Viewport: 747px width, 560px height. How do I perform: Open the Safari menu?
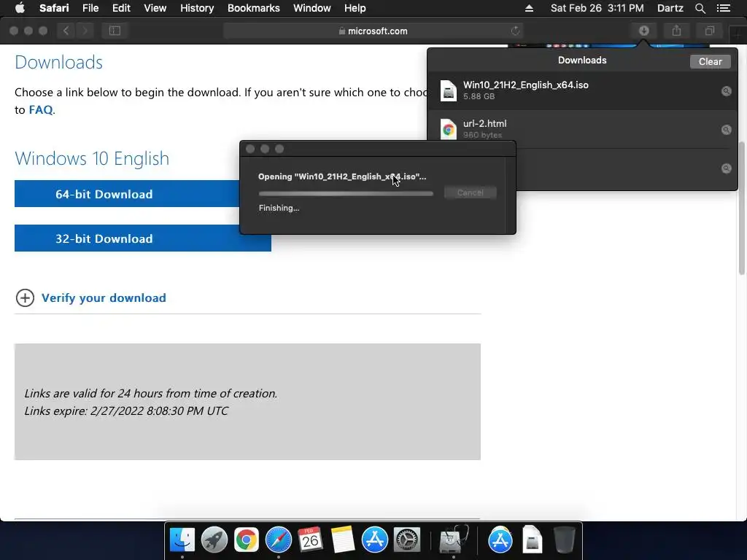point(54,8)
